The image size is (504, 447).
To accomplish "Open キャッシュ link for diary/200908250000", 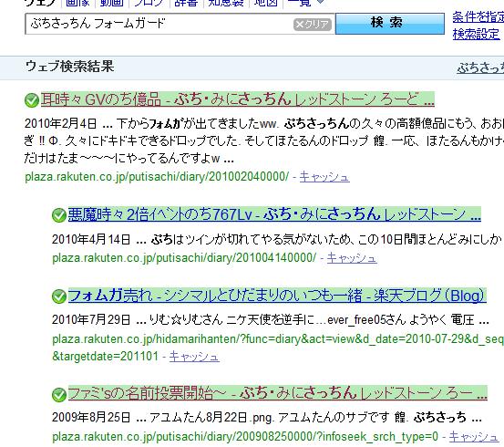I will [x=474, y=437].
